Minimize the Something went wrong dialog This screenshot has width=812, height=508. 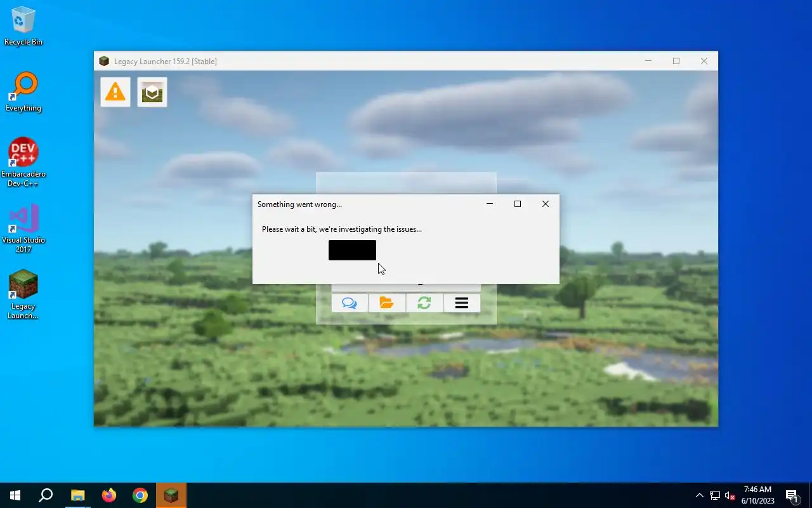[x=490, y=204]
